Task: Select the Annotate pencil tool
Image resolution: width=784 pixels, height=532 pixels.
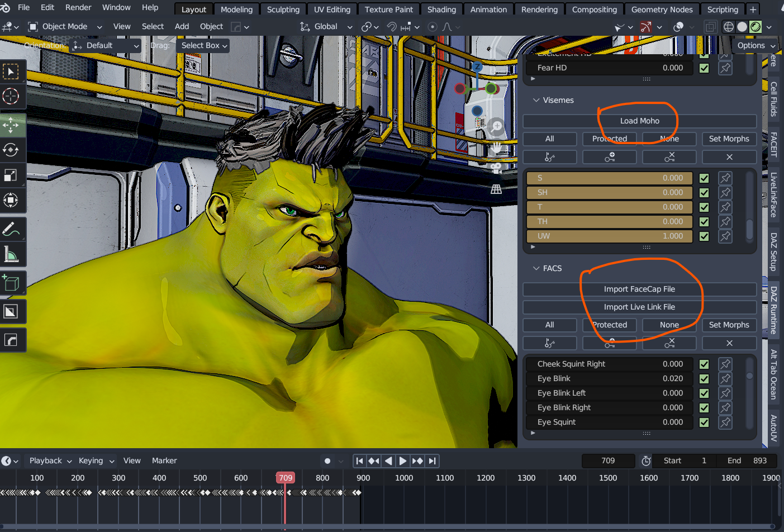Action: pos(11,229)
